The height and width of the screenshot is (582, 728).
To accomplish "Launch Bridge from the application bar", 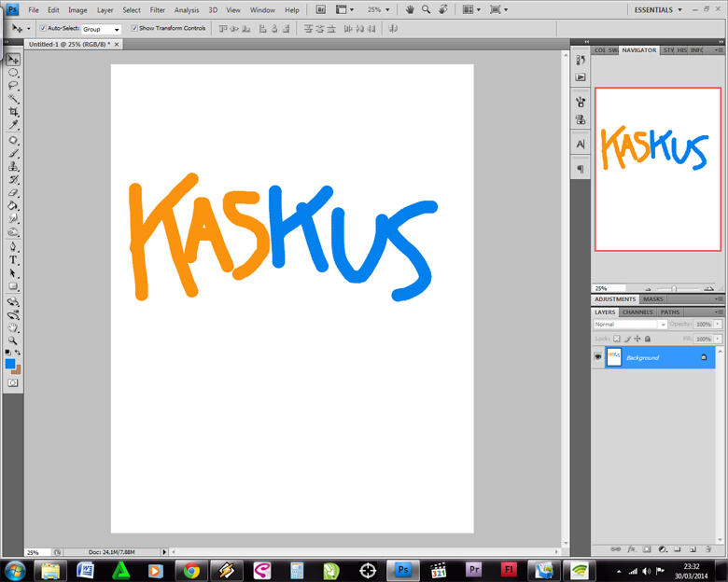I will 320,9.
